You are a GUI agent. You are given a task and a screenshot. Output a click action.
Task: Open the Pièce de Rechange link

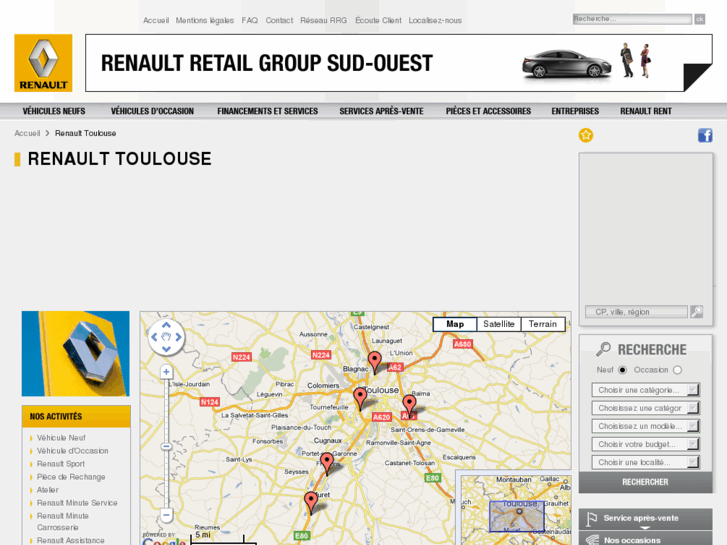[x=71, y=476]
